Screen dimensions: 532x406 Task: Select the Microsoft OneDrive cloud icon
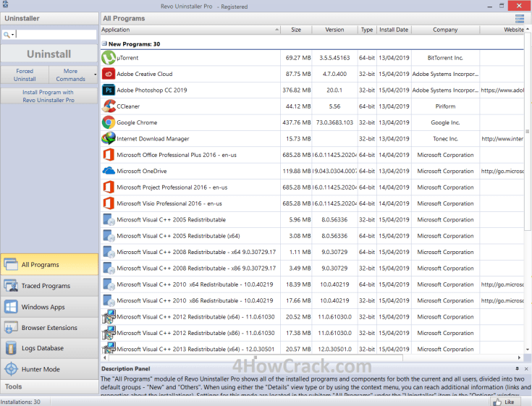click(x=109, y=171)
